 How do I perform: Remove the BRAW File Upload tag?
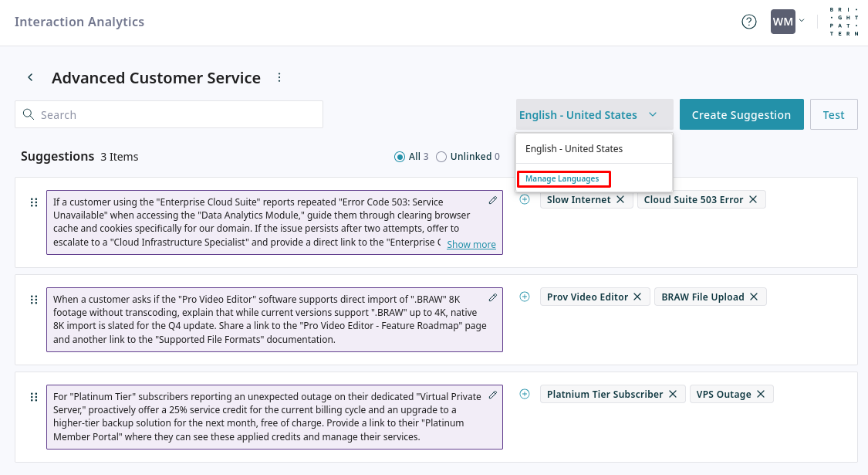[753, 297]
